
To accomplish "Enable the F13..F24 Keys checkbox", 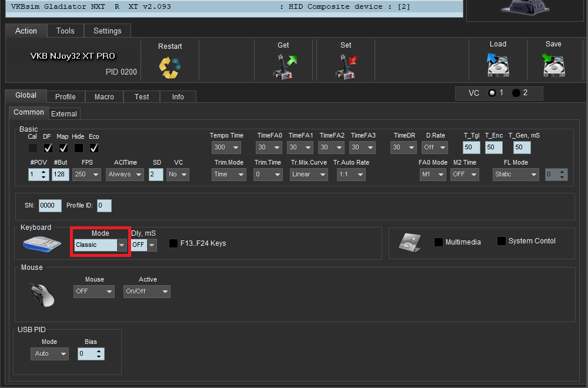I will point(173,243).
